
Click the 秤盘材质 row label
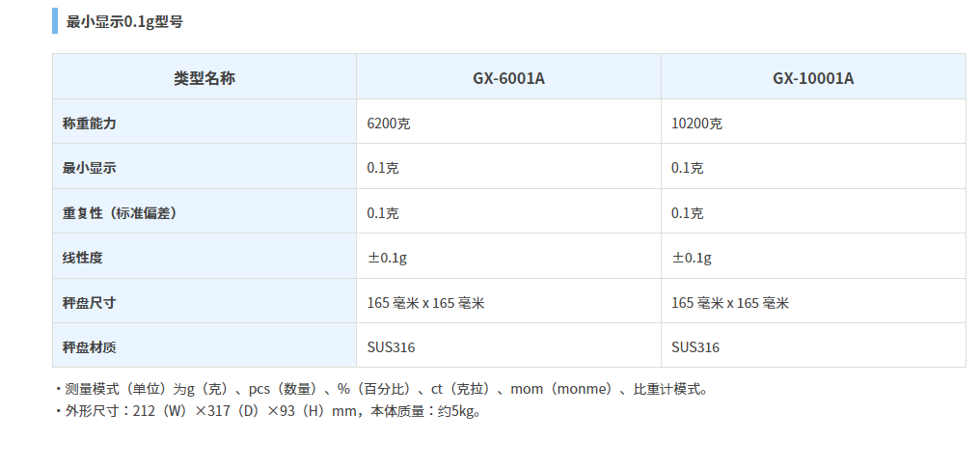point(90,347)
